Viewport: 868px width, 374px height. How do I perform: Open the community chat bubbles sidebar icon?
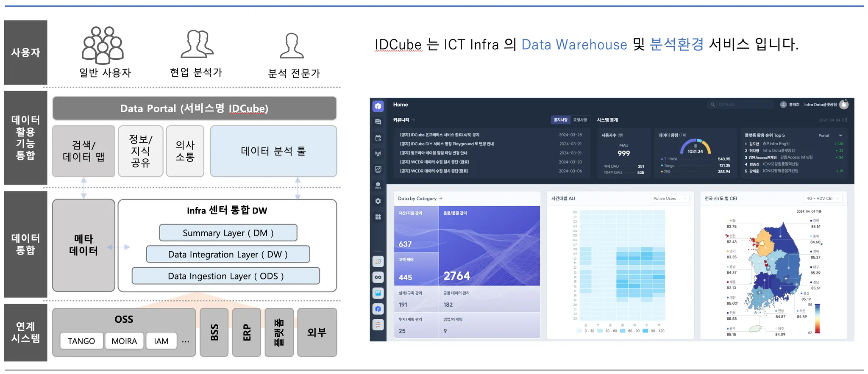click(378, 122)
